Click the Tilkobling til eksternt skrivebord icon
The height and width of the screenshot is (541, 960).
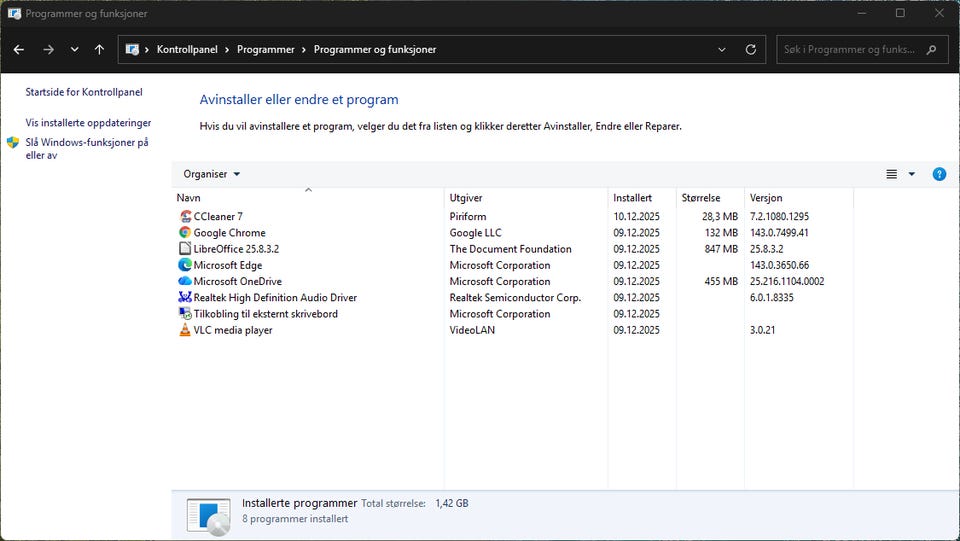click(x=185, y=313)
